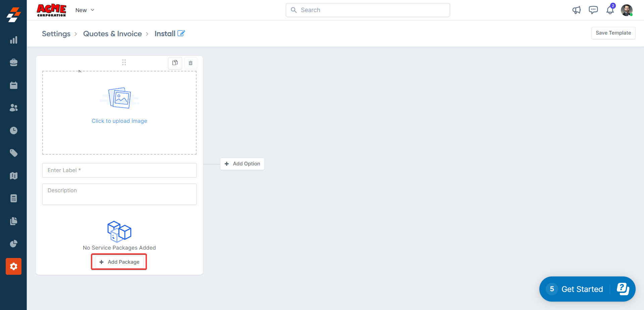This screenshot has height=310, width=644.
Task: Open the chat messages icon
Action: tap(593, 10)
